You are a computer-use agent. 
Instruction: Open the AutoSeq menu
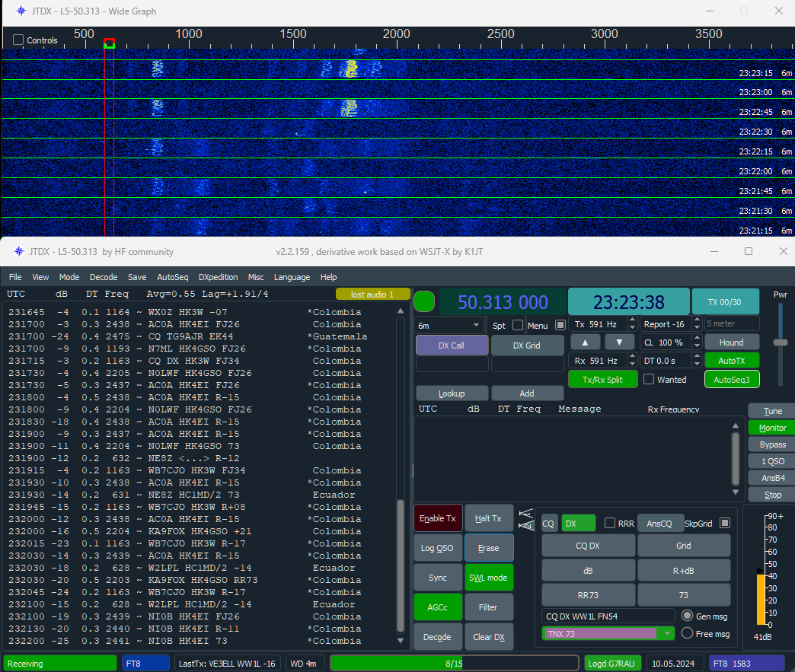[172, 277]
